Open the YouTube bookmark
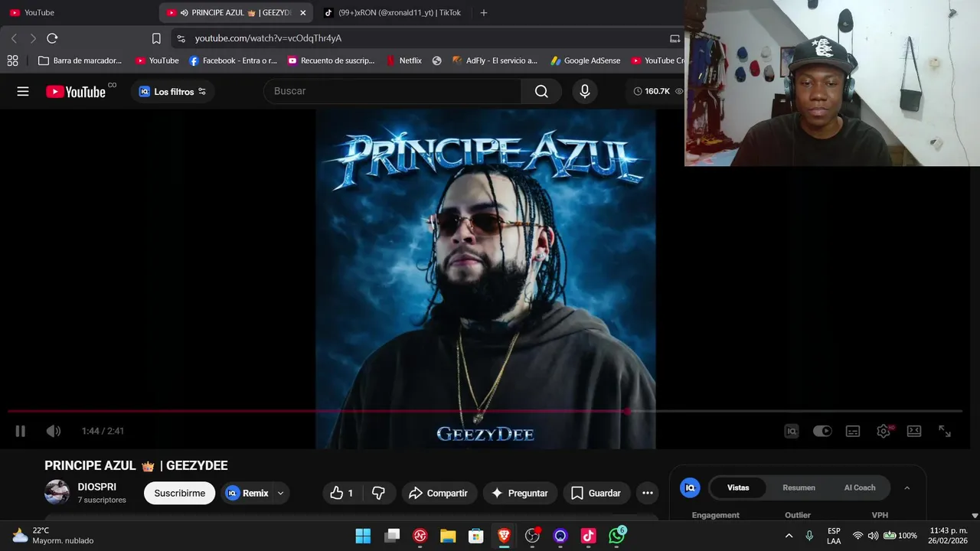This screenshot has height=551, width=980. point(157,60)
